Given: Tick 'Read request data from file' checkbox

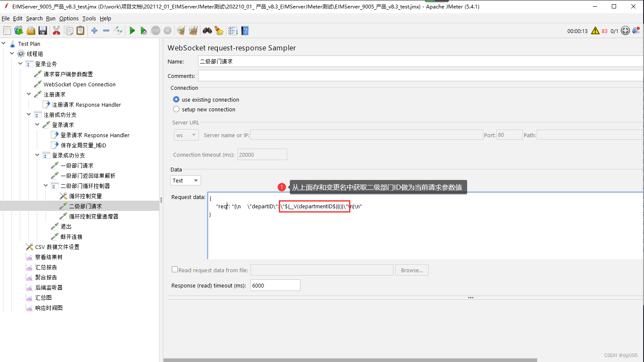Looking at the screenshot, I should pos(175,269).
